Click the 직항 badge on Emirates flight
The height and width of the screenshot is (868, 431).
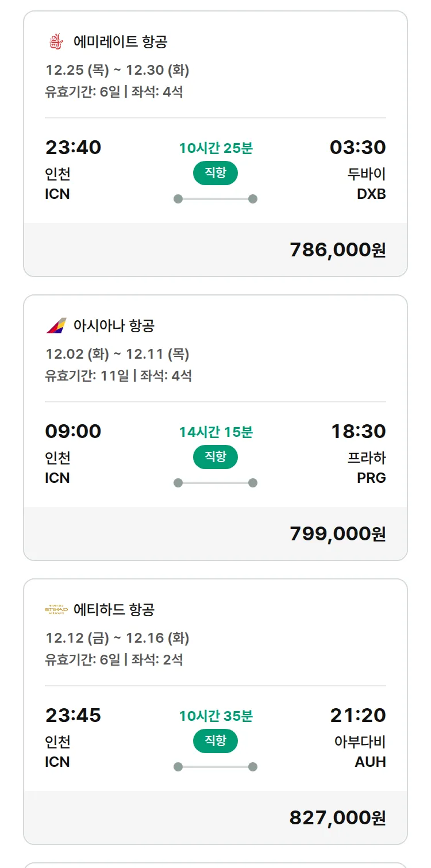pyautogui.click(x=215, y=173)
